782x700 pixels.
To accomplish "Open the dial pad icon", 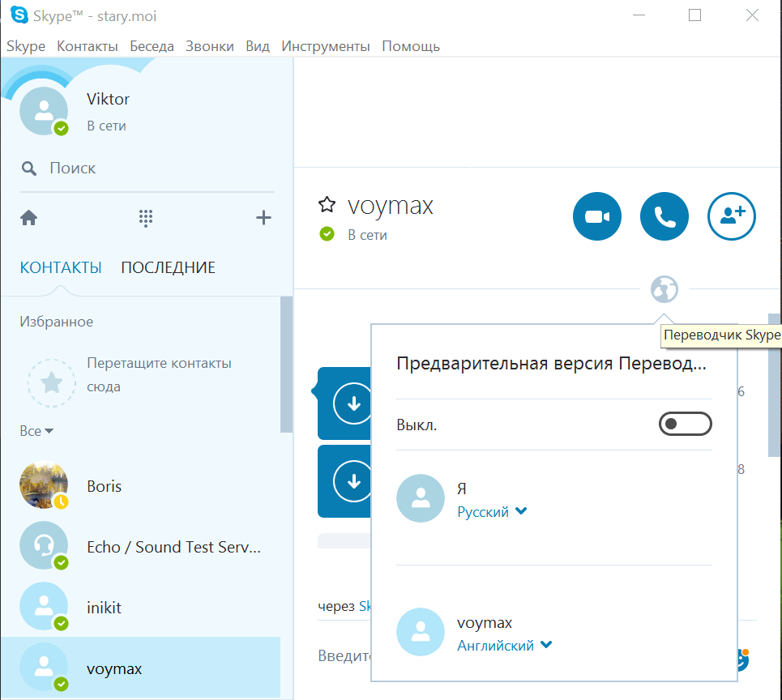I will click(x=146, y=218).
